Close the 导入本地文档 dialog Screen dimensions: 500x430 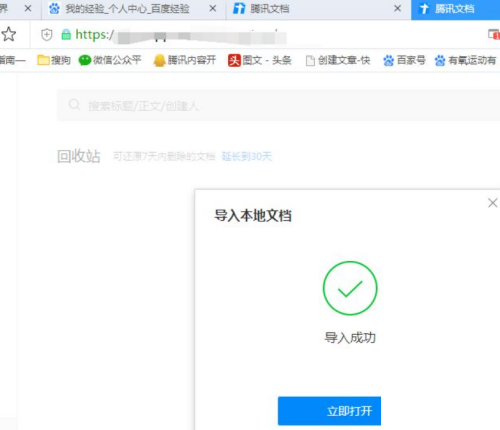pyautogui.click(x=493, y=203)
